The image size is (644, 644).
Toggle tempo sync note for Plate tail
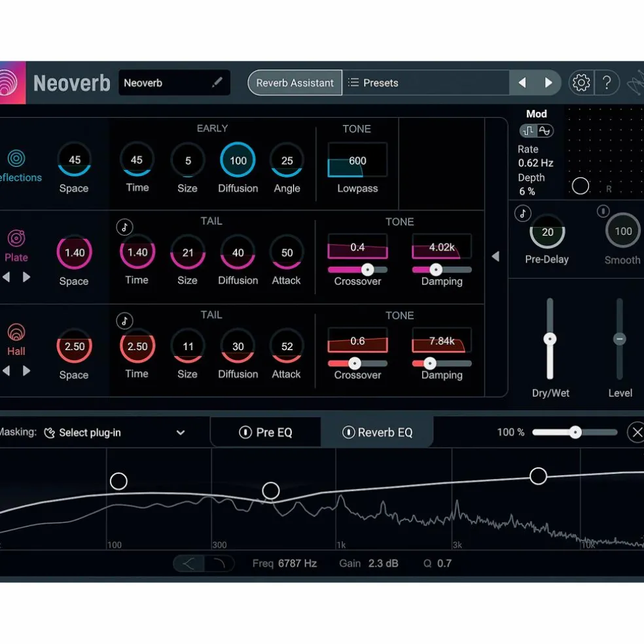[x=124, y=226]
